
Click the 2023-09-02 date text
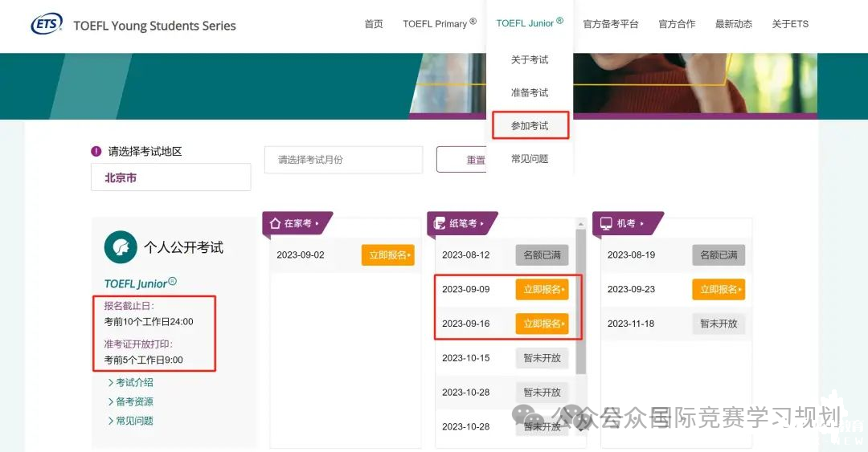tap(301, 255)
